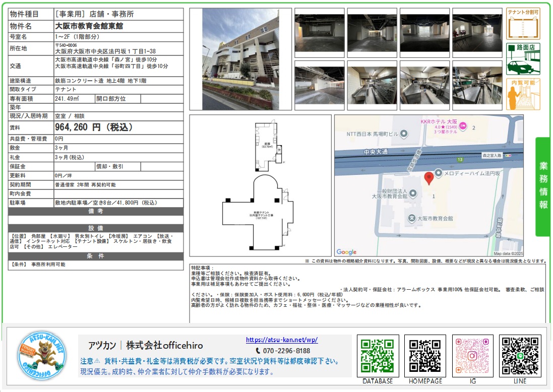Viewport: 553px width, 392px height.
Task: Click the KKR ホテル大阪 hotel pin
Action: [464, 126]
